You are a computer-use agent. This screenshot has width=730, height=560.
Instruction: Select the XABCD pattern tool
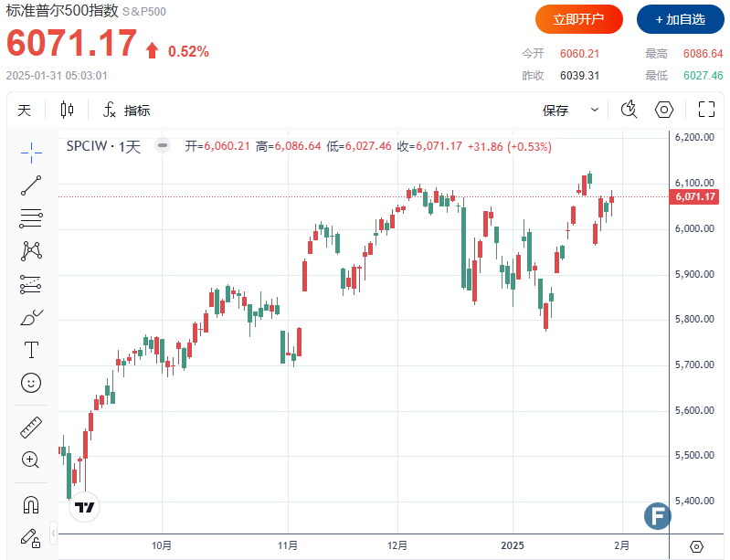31,251
